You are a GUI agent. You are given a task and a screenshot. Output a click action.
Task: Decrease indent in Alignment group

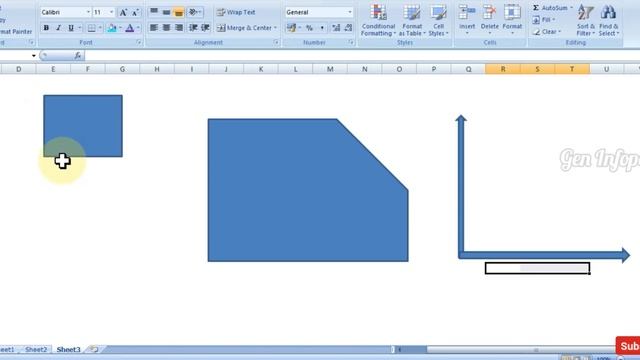click(x=193, y=28)
